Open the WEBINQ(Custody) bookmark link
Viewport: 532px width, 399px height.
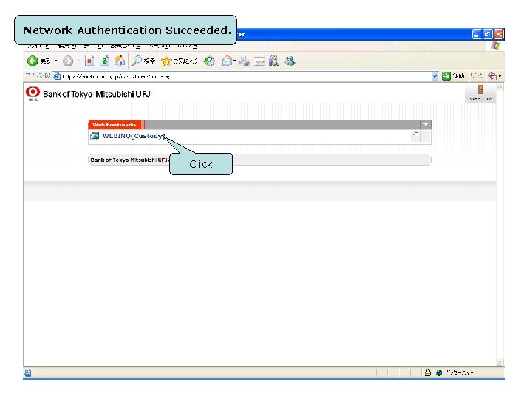(134, 136)
